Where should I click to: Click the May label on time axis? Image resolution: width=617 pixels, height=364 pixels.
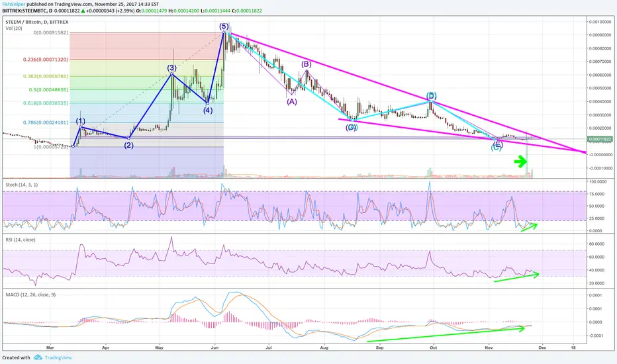point(160,347)
